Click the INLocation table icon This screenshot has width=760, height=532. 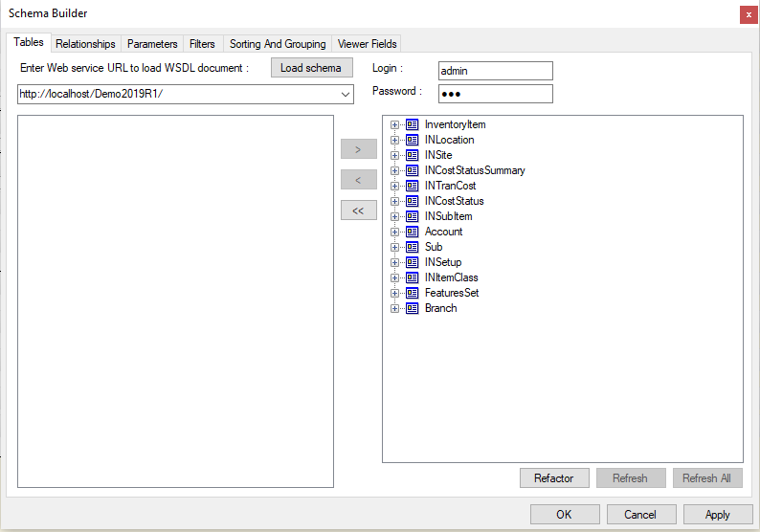pos(413,140)
